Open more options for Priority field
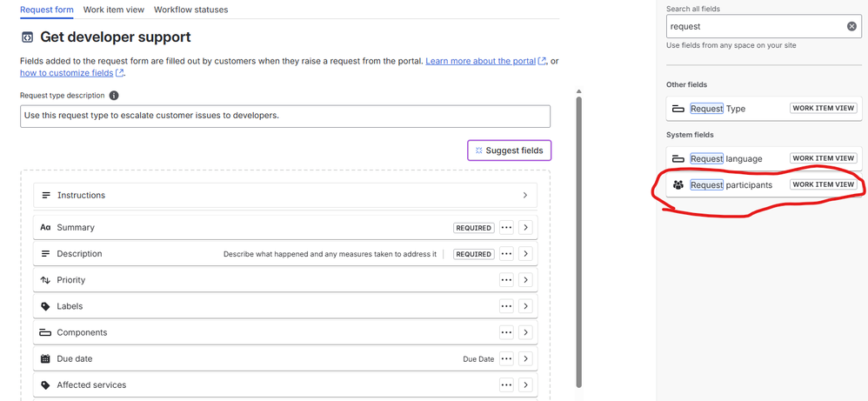 pos(506,280)
